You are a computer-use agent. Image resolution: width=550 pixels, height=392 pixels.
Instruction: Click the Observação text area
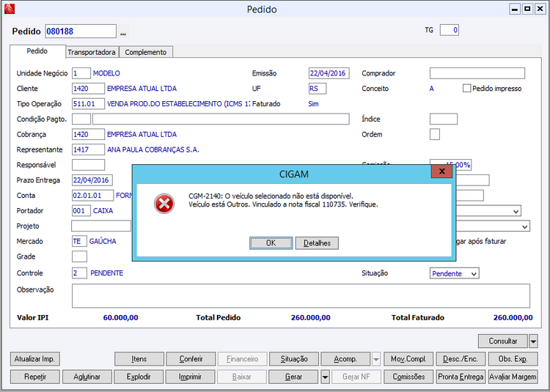(301, 296)
